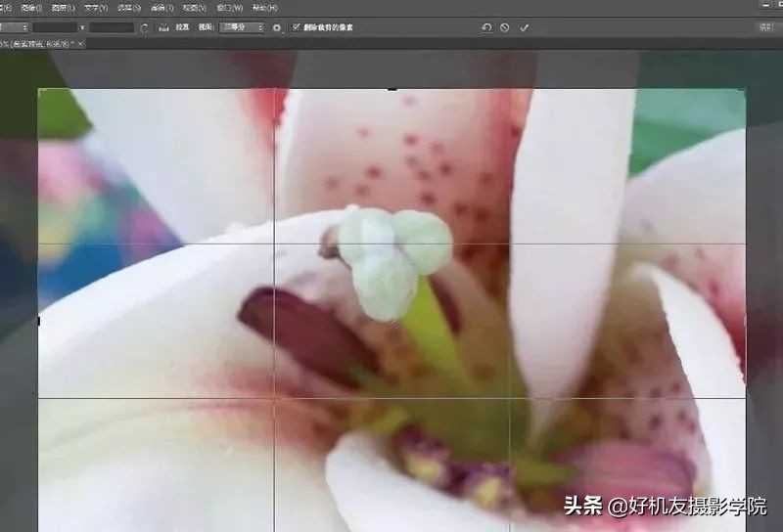Image resolution: width=783 pixels, height=532 pixels.
Task: Minimize the Photoshop window
Action: pos(766,5)
